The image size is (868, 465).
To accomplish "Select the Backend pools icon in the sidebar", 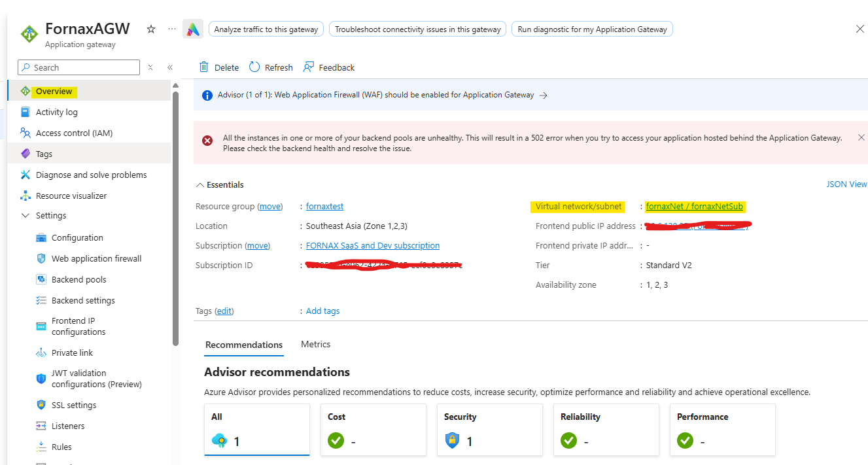I will 41,279.
